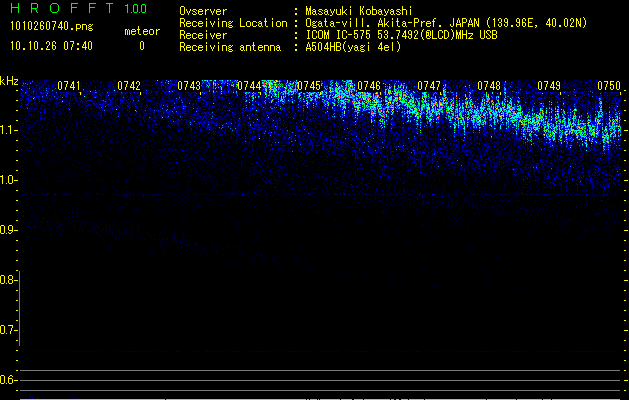
Task: Click the 0748 time marker
Action: (x=489, y=86)
